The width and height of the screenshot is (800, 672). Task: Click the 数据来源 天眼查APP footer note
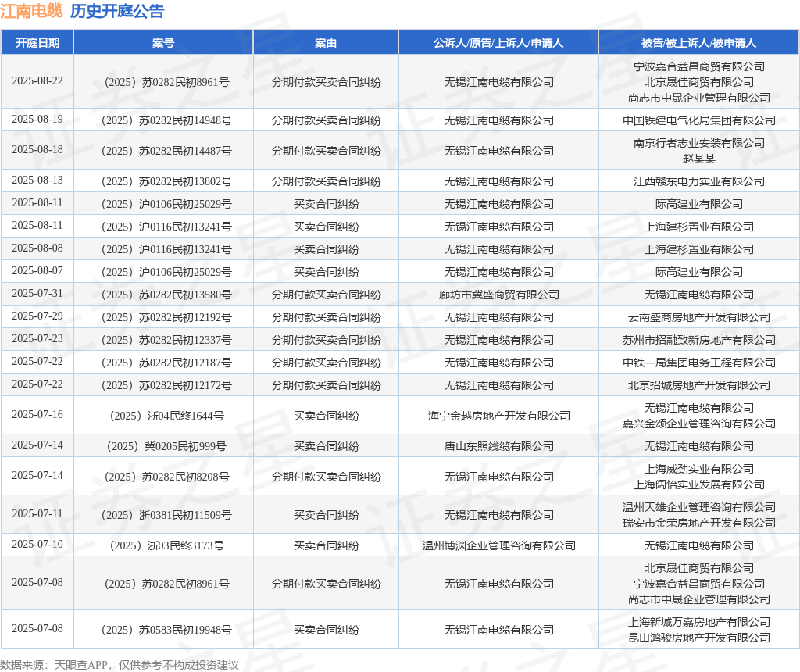pyautogui.click(x=120, y=665)
